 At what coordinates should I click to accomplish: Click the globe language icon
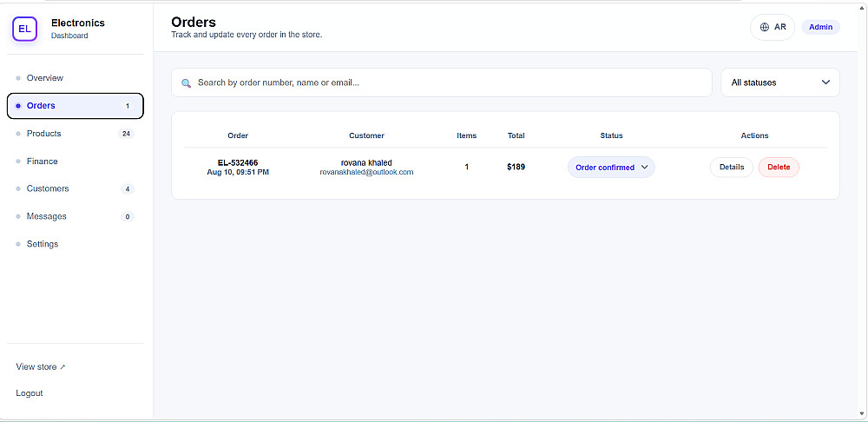coord(765,27)
